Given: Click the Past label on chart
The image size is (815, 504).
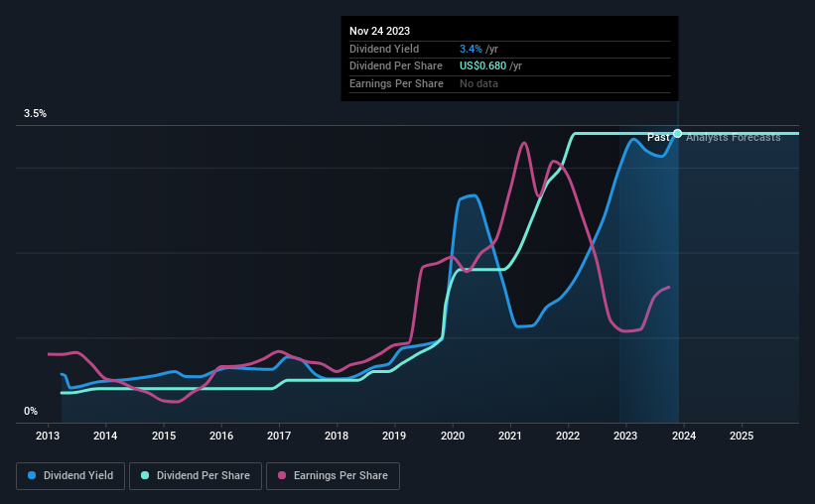Looking at the screenshot, I should click(658, 137).
